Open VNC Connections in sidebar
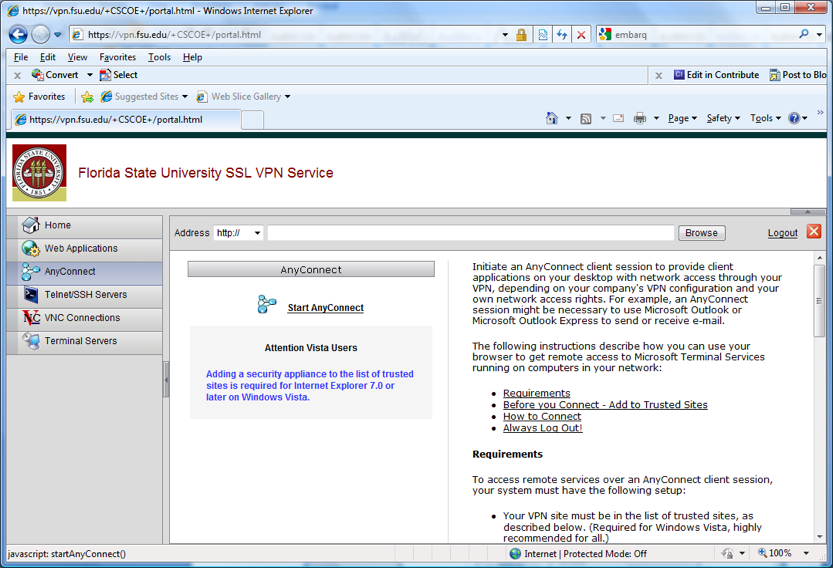Screen dimensions: 833x568 coord(85,318)
